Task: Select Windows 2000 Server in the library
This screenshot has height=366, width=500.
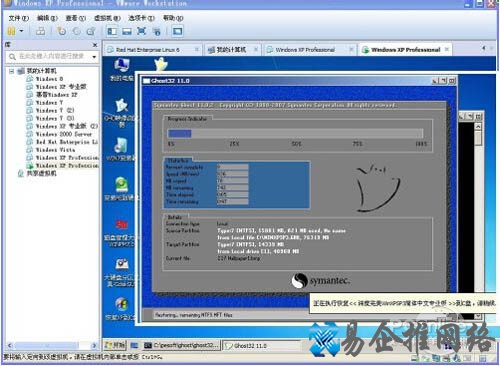Action: coord(64,134)
